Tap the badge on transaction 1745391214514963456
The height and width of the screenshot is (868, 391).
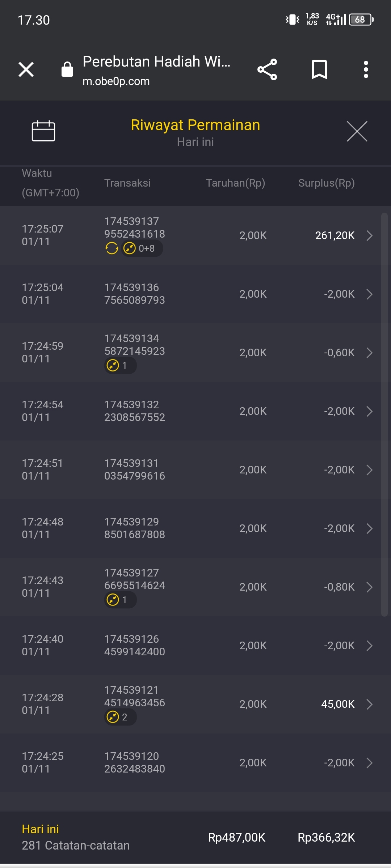click(x=120, y=717)
